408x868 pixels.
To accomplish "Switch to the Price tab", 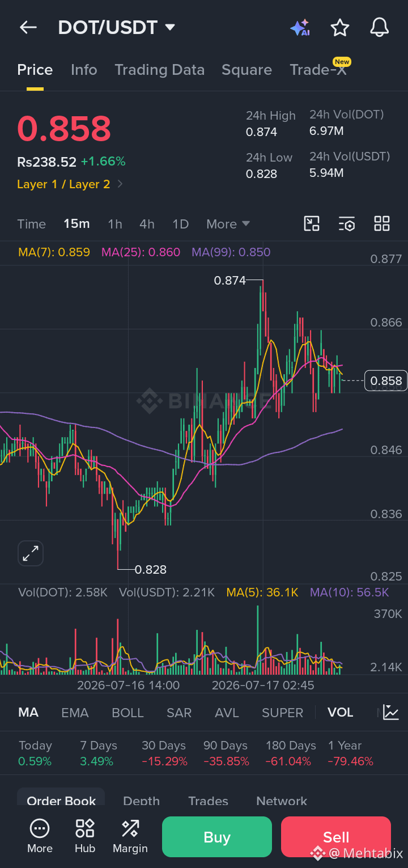I will pyautogui.click(x=35, y=70).
